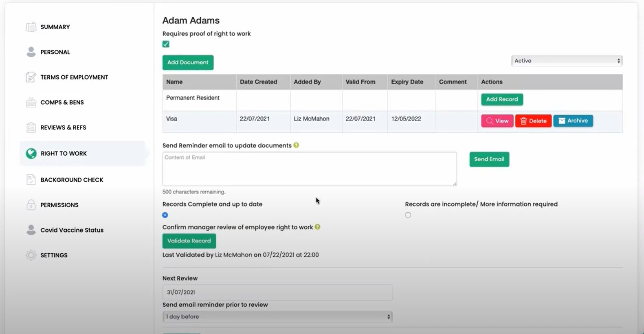Go to Personal section
Screen dimensions: 644x334
(x=55, y=52)
